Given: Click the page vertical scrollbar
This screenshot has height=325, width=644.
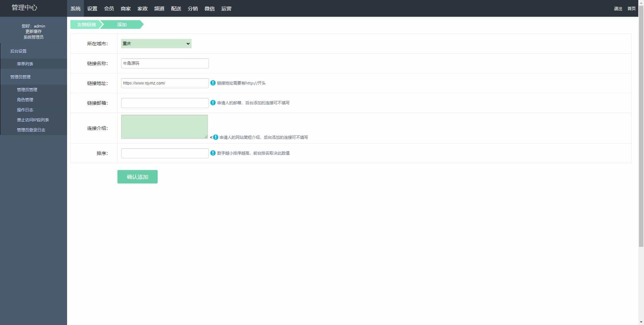Looking at the screenshot, I should (x=641, y=134).
